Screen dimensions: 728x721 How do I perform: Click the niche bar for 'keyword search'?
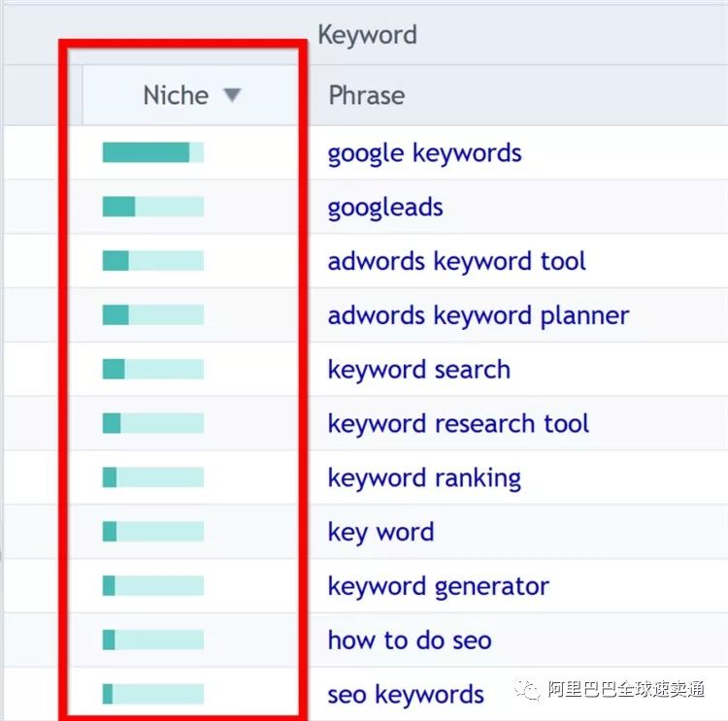pyautogui.click(x=153, y=369)
